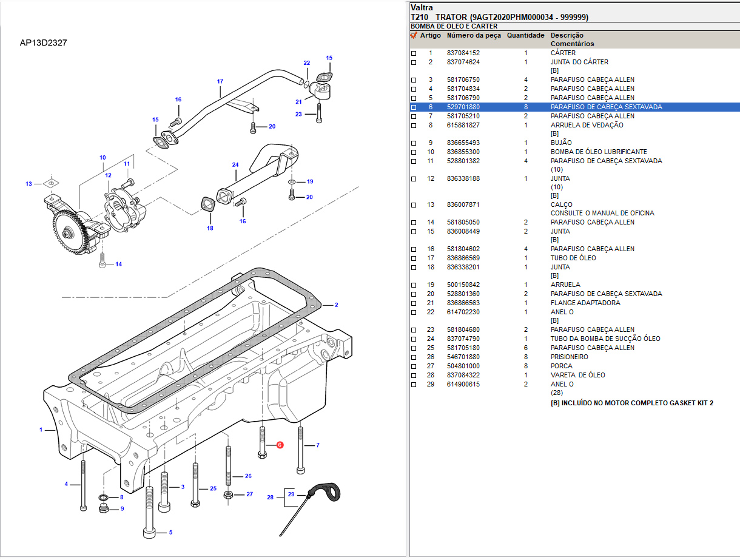740x560 pixels.
Task: Select the highlighted row part number 529701880
Action: click(463, 107)
